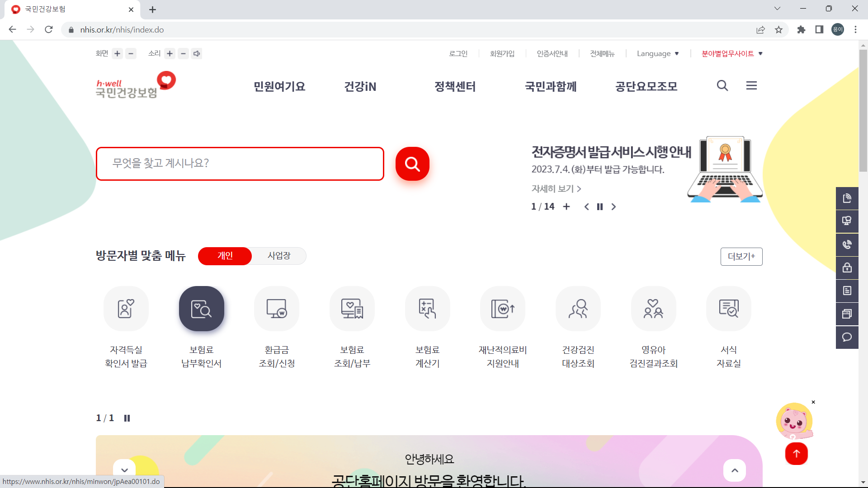
Task: Switch to 사업장 visitor menu
Action: [279, 256]
